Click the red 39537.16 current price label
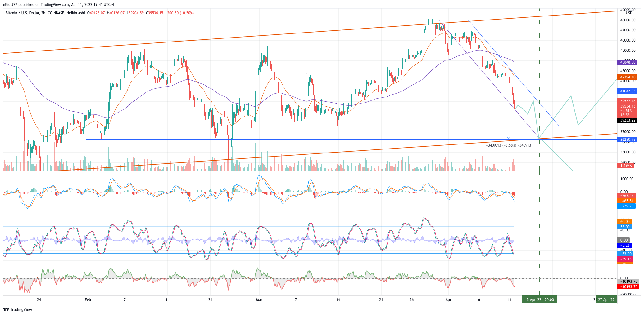Viewport: 644px width, 315px height. coord(627,101)
